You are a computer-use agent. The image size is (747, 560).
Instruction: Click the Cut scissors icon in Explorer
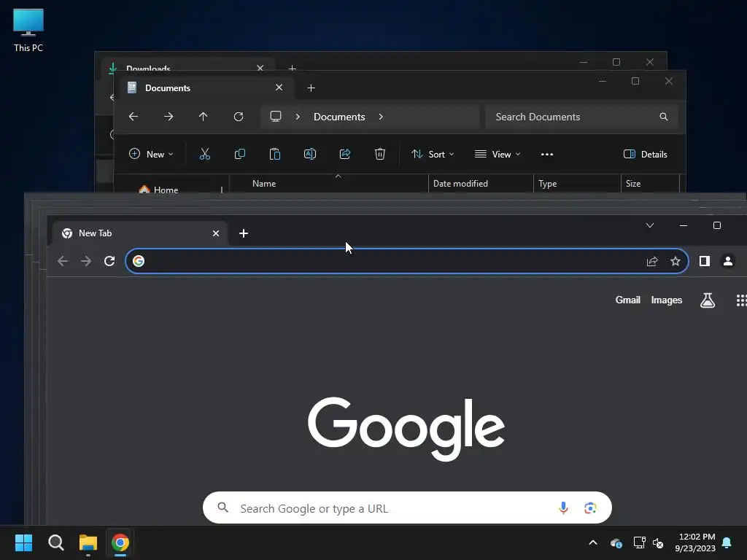(x=205, y=154)
